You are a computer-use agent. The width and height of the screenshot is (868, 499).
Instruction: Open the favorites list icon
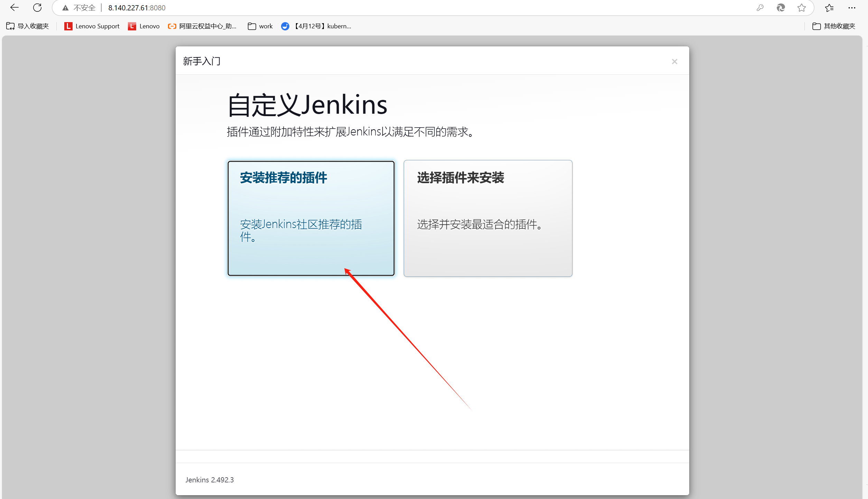pos(829,8)
